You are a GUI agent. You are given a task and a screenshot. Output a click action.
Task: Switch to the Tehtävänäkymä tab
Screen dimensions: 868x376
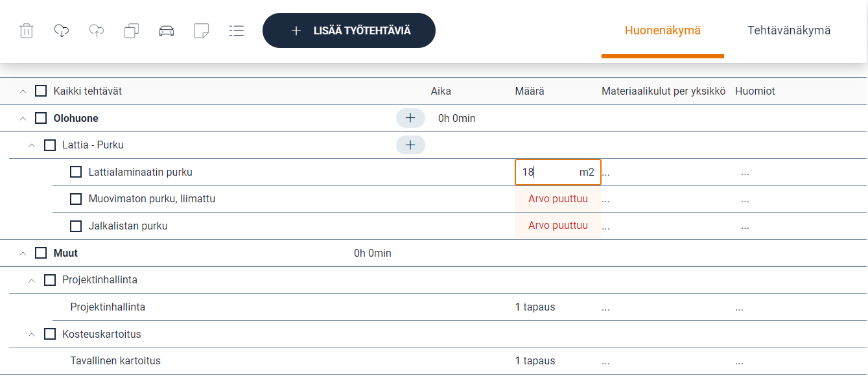(788, 30)
